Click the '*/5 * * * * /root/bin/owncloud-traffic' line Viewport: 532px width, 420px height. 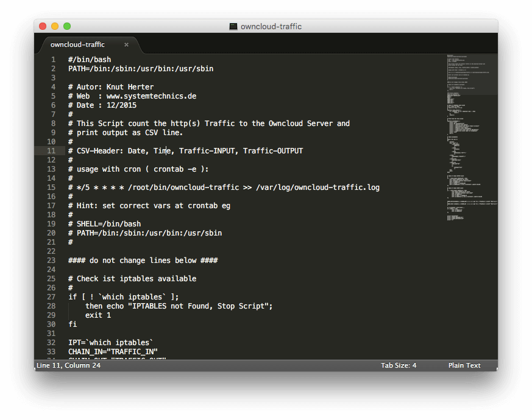click(224, 187)
